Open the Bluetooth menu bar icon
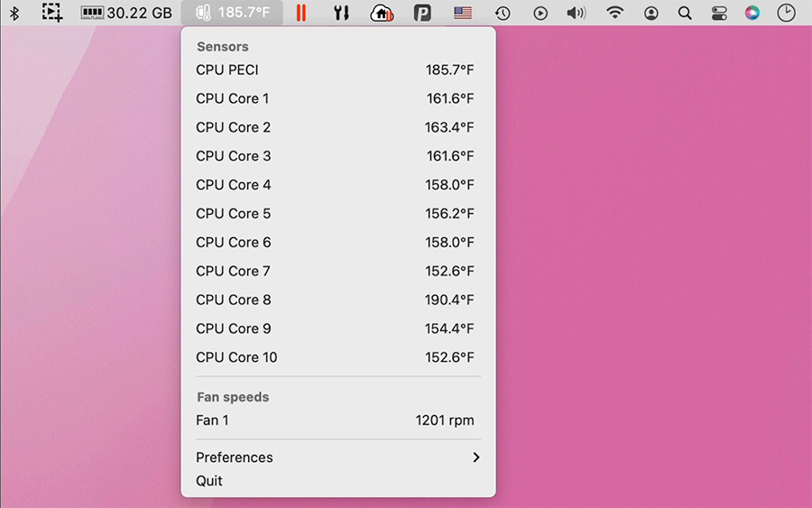The width and height of the screenshot is (812, 508). [x=14, y=14]
